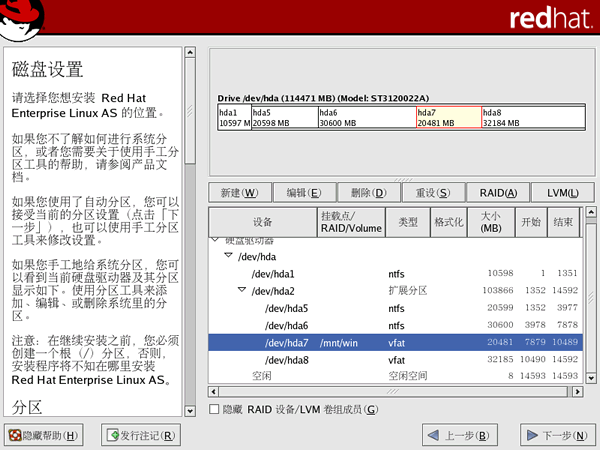Click the help panel scroll up arrow
The image size is (600, 450).
coord(190,52)
